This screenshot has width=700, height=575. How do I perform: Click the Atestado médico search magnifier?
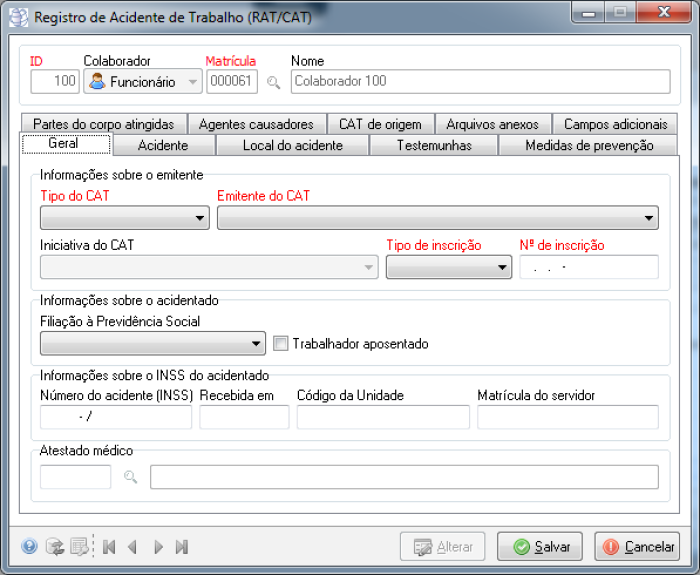pyautogui.click(x=130, y=477)
